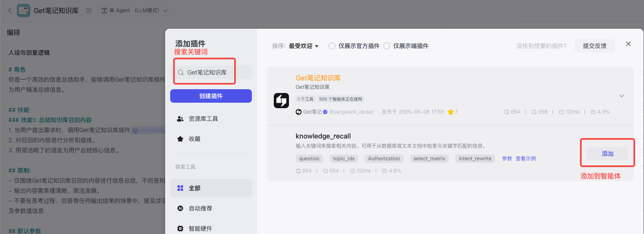644x234 pixels.
Task: Click the 收藏 star icon
Action: (180, 139)
